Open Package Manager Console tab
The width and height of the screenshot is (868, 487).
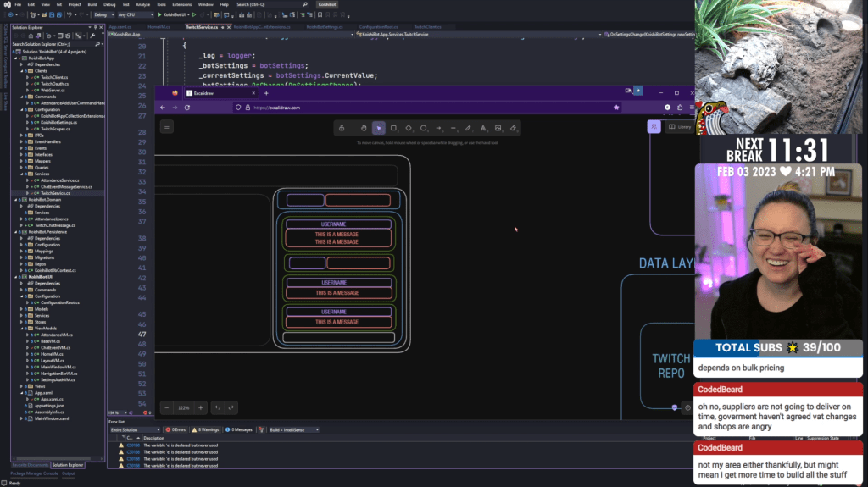click(x=34, y=473)
